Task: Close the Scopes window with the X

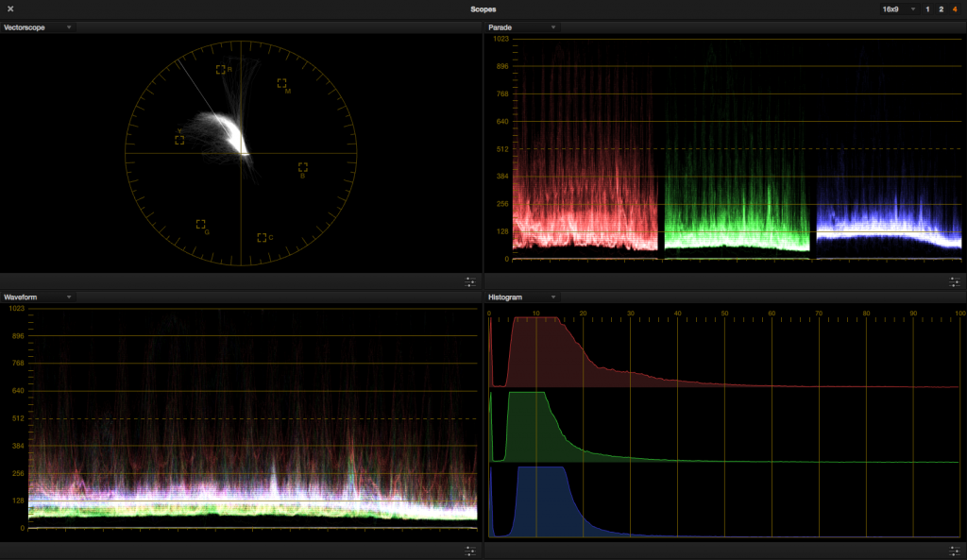Action: click(x=9, y=8)
